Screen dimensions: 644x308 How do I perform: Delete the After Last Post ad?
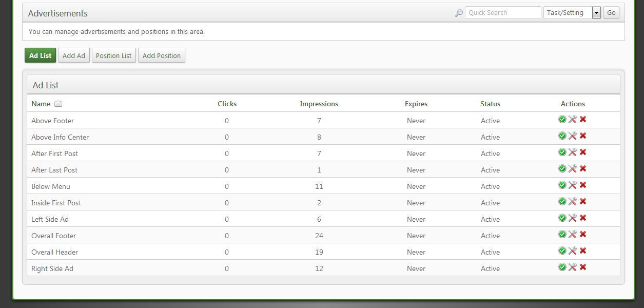[583, 168]
